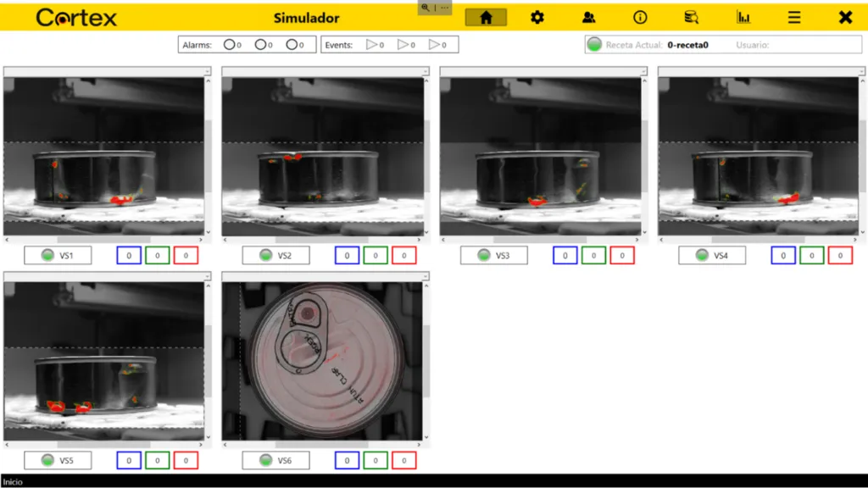868x488 pixels.
Task: Show the information icon panel
Action: [x=640, y=17]
